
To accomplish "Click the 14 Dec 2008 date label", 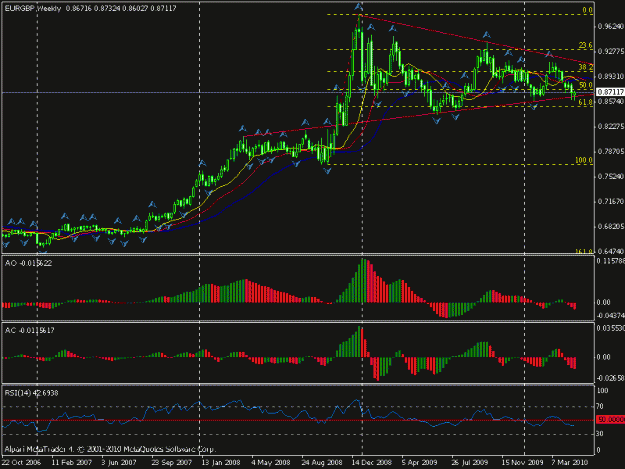I will click(x=371, y=463).
